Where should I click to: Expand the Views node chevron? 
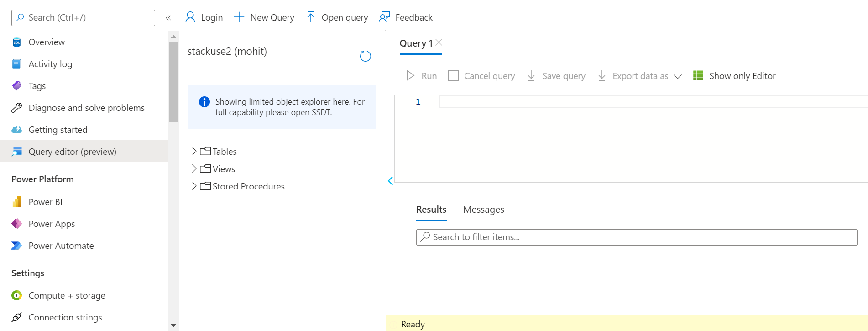194,168
